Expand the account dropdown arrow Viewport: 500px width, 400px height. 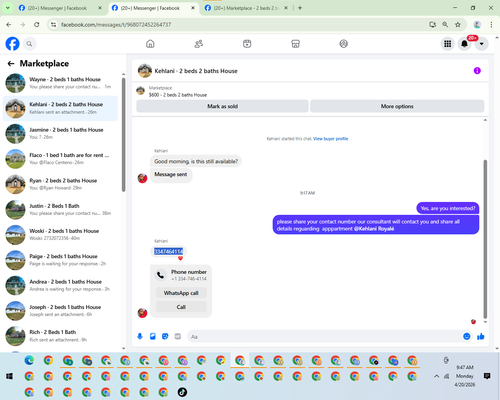[481, 44]
